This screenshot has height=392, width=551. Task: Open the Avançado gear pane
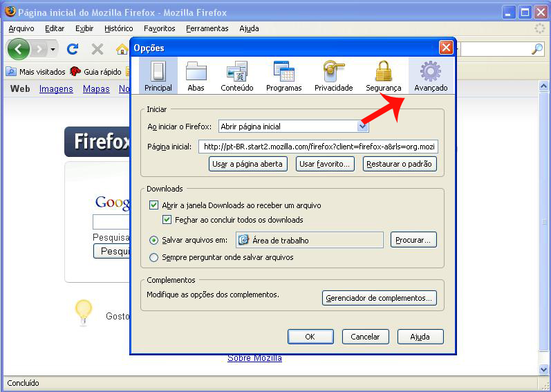pos(431,76)
